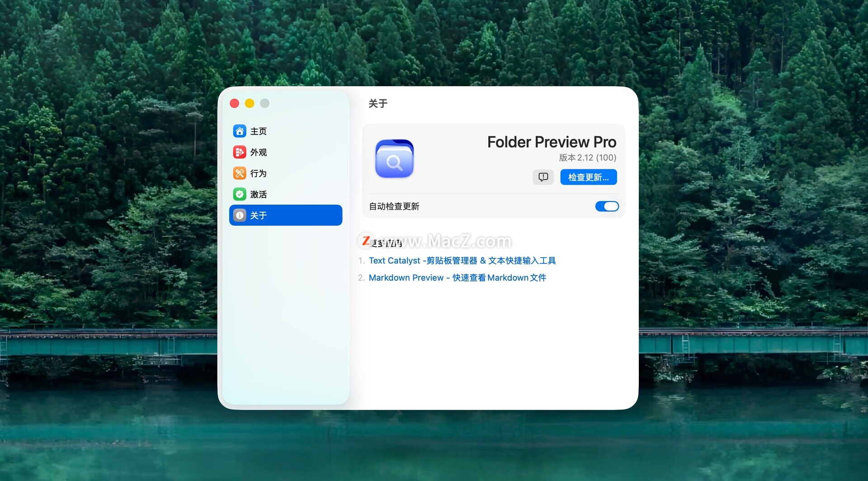The width and height of the screenshot is (868, 481).
Task: Select the 外观 appearance icon
Action: click(x=240, y=152)
